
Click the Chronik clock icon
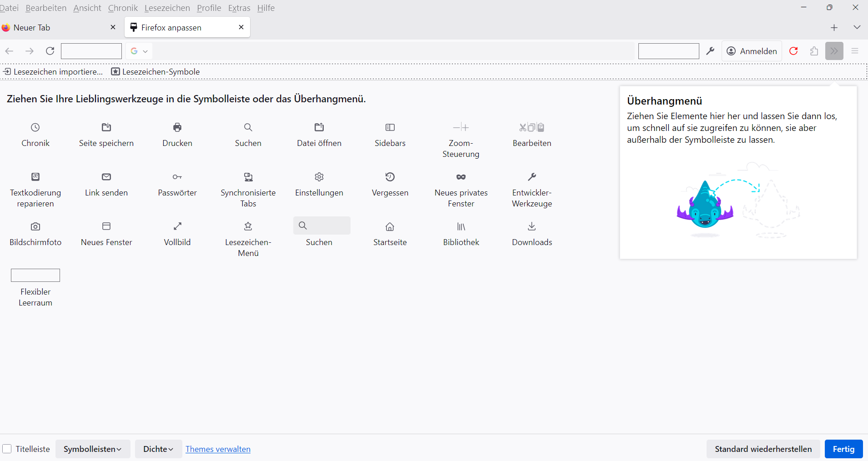(x=35, y=127)
